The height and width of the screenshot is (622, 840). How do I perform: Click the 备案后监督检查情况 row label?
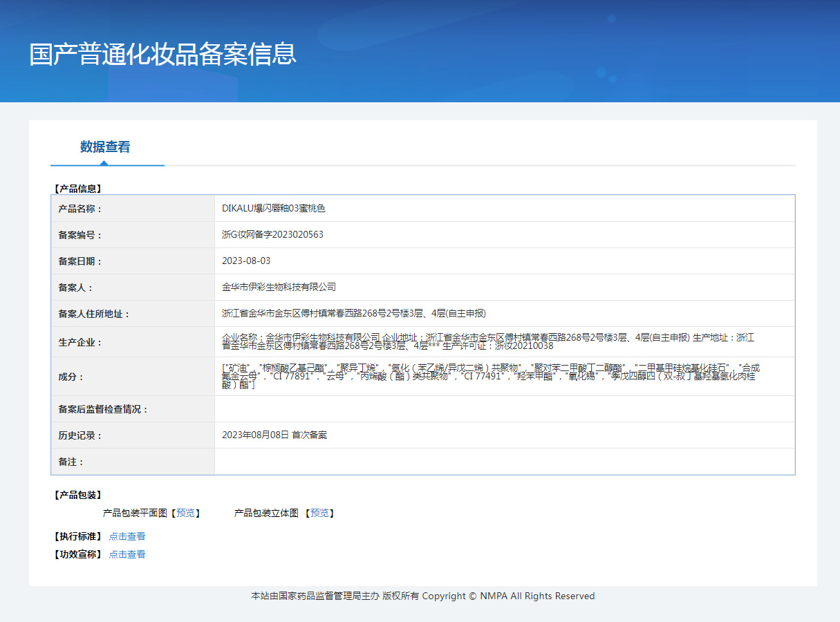coord(103,409)
